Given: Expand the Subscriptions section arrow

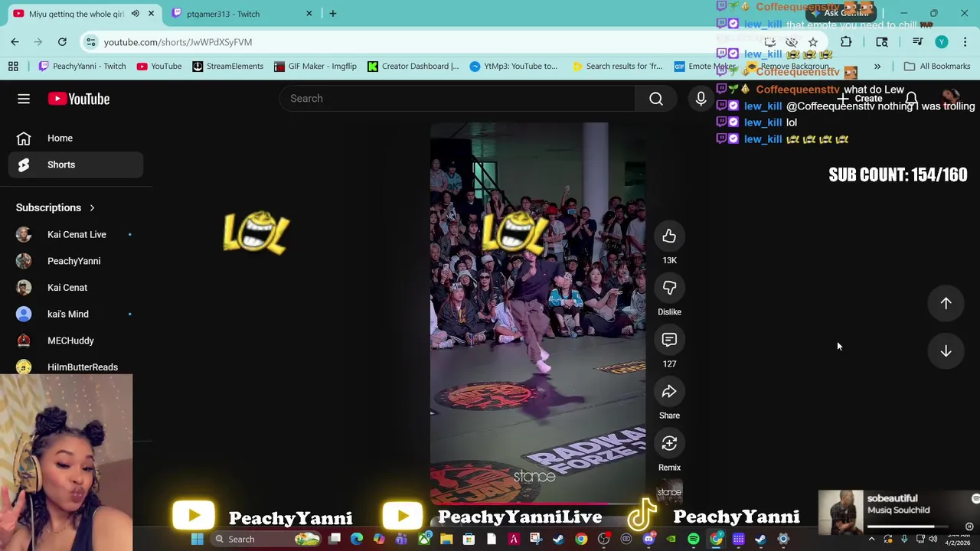Looking at the screenshot, I should pyautogui.click(x=92, y=208).
